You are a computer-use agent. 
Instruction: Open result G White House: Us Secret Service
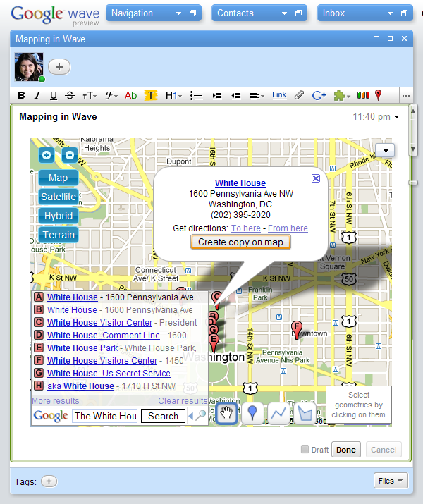109,373
